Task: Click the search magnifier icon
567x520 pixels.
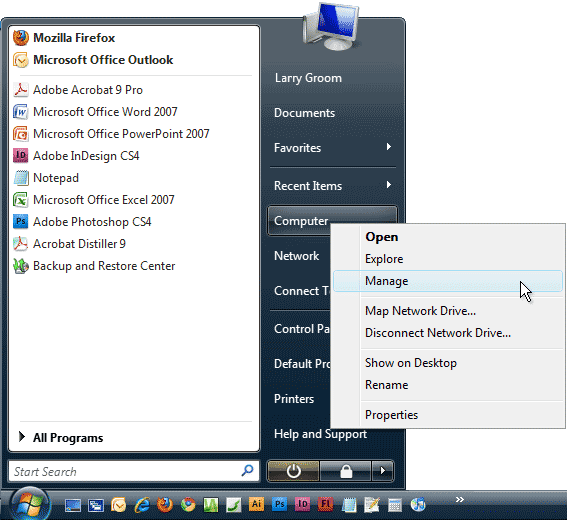Action: click(x=248, y=470)
